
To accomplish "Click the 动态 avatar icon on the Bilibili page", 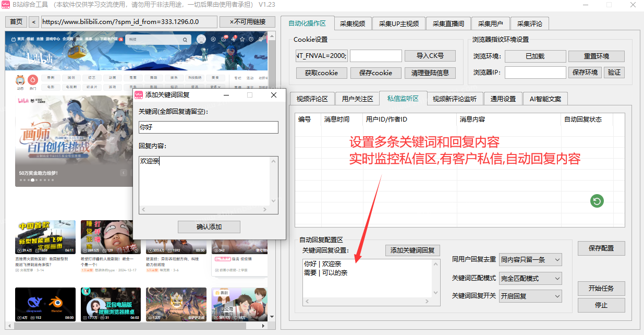I will click(x=20, y=80).
